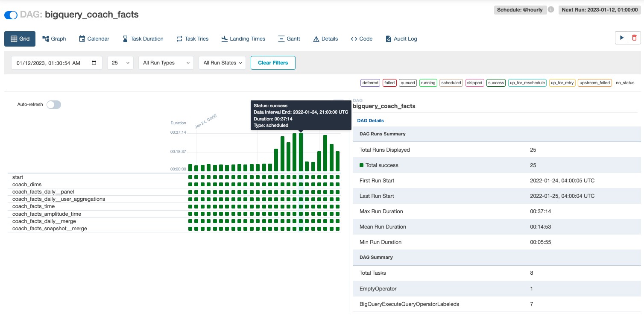Open the Landing Times tab

[x=243, y=39]
